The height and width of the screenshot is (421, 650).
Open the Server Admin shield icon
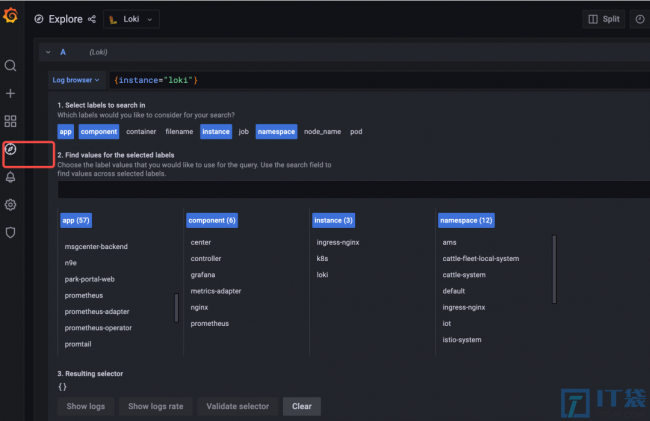click(10, 232)
